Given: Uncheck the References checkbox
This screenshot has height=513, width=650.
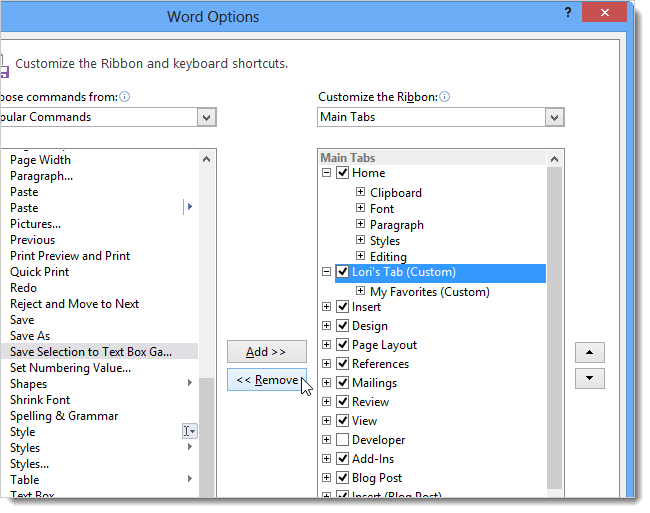Looking at the screenshot, I should click(x=342, y=363).
